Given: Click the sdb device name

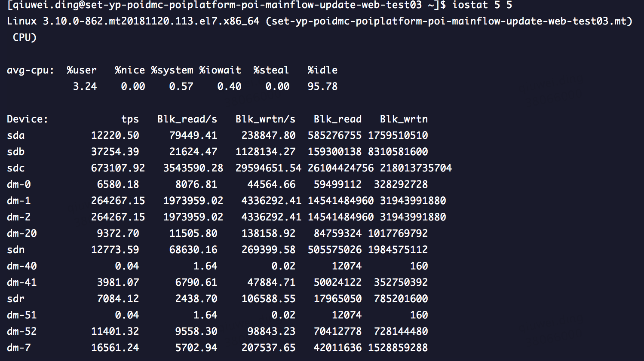Looking at the screenshot, I should (16, 152).
